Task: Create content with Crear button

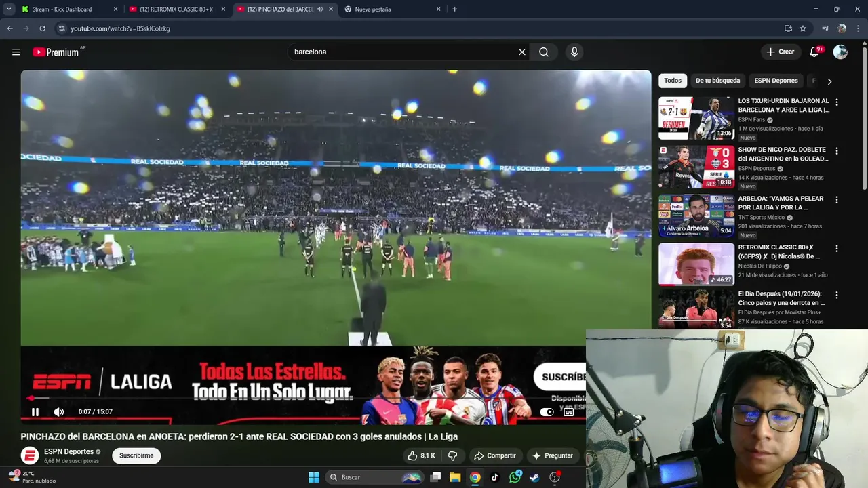Action: pos(781,52)
